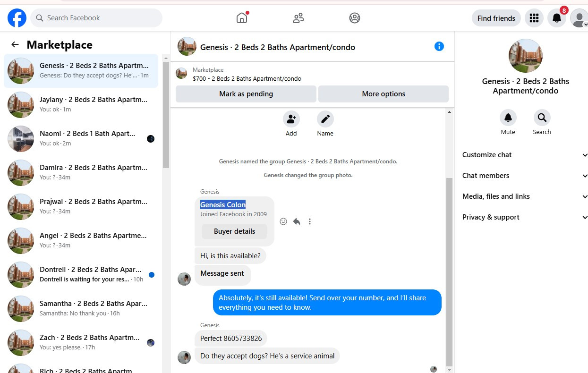The image size is (588, 373).
Task: Open the Home feed icon
Action: coord(242,18)
